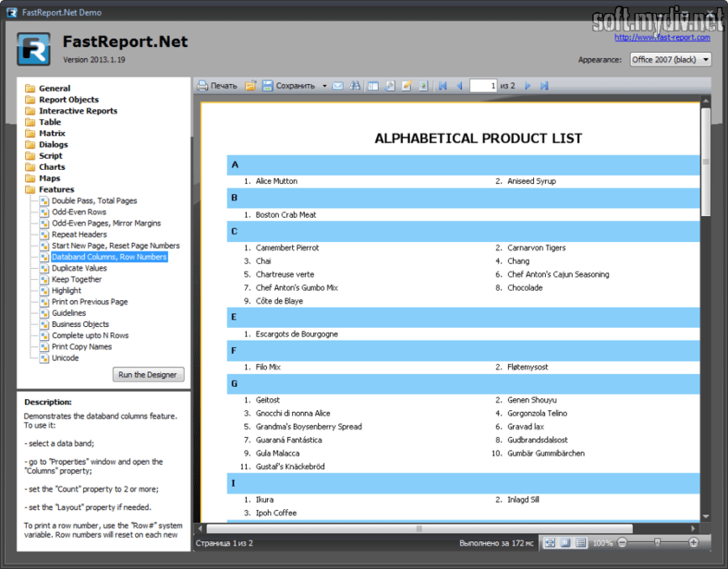Click the Alice Mutton entry
Screen dimensions: 728x569
(276, 181)
